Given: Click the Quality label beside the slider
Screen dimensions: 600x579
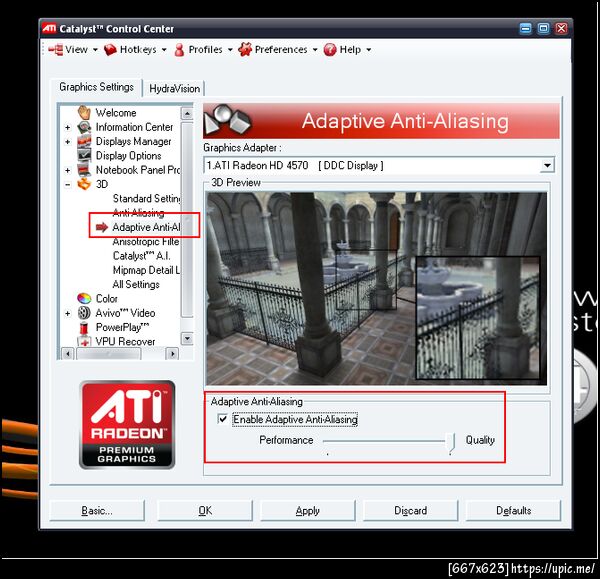Looking at the screenshot, I should pos(480,440).
